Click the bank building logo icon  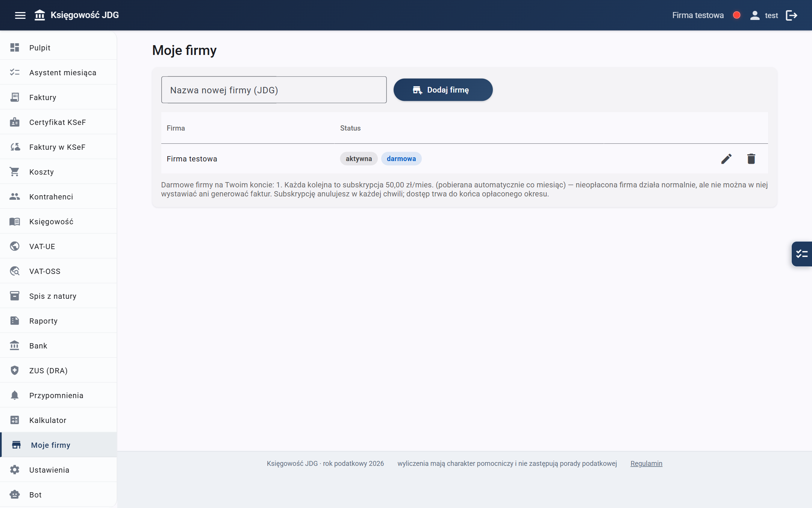pyautogui.click(x=40, y=15)
